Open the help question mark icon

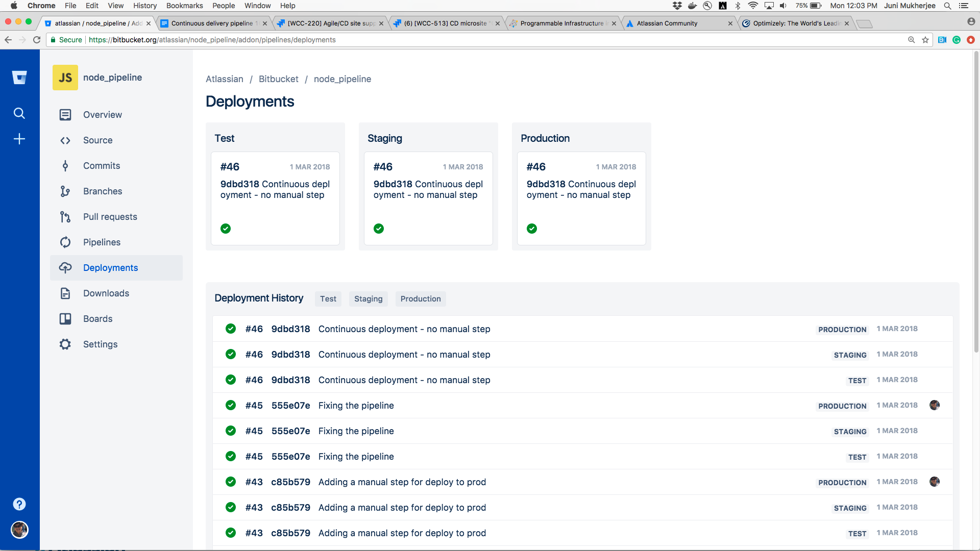[x=19, y=504]
